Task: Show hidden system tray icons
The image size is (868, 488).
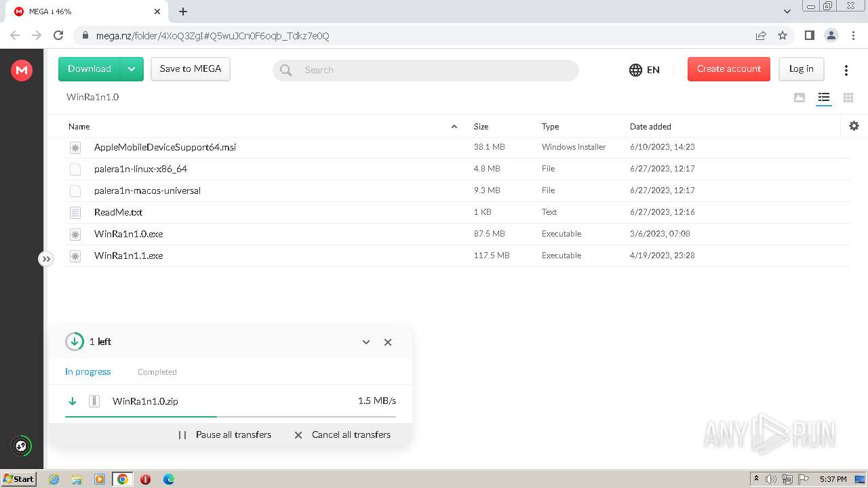Action: click(757, 479)
